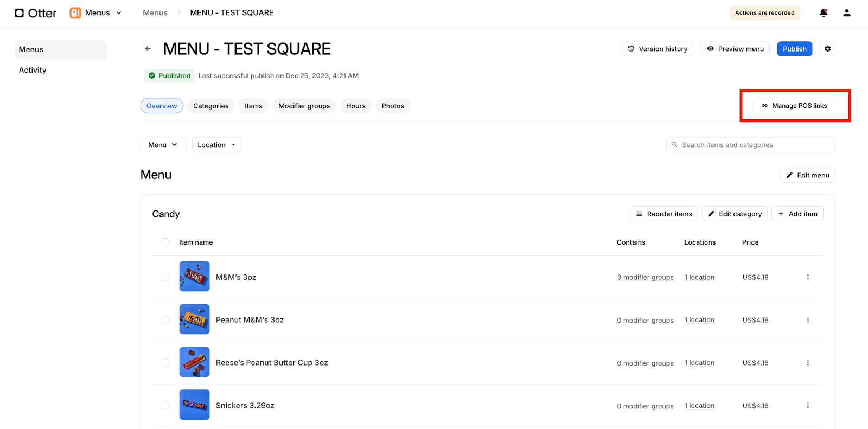Switch to the Modifier groups tab
Viewport: 868px width, 429px height.
tap(304, 106)
